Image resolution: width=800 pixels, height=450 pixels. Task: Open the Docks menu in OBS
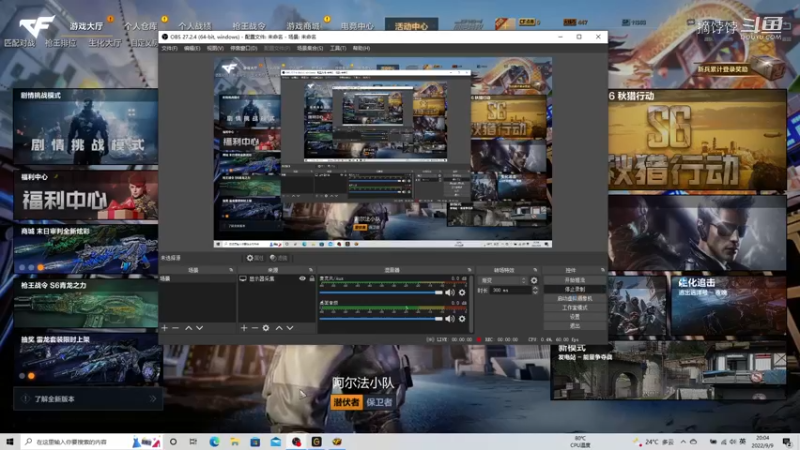244,48
